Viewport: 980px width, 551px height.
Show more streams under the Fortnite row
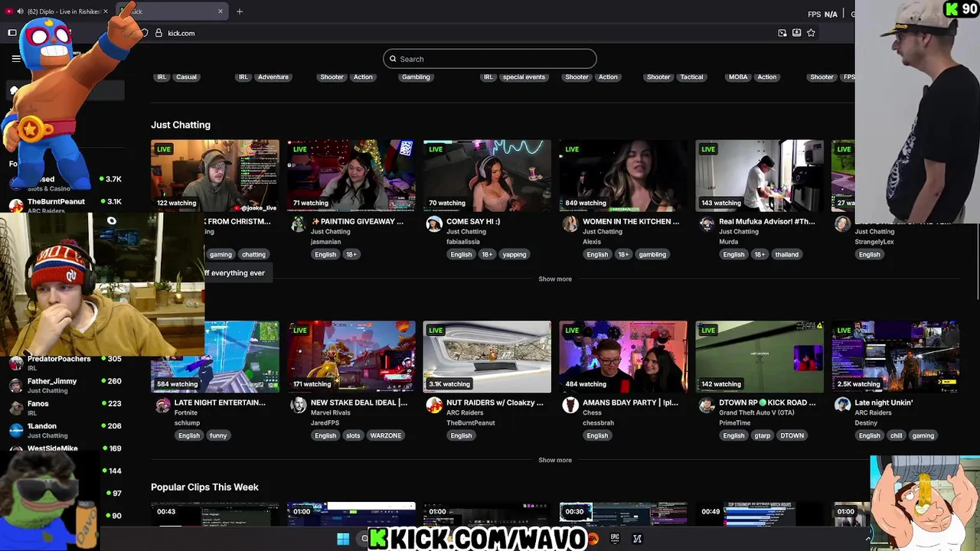pyautogui.click(x=555, y=460)
